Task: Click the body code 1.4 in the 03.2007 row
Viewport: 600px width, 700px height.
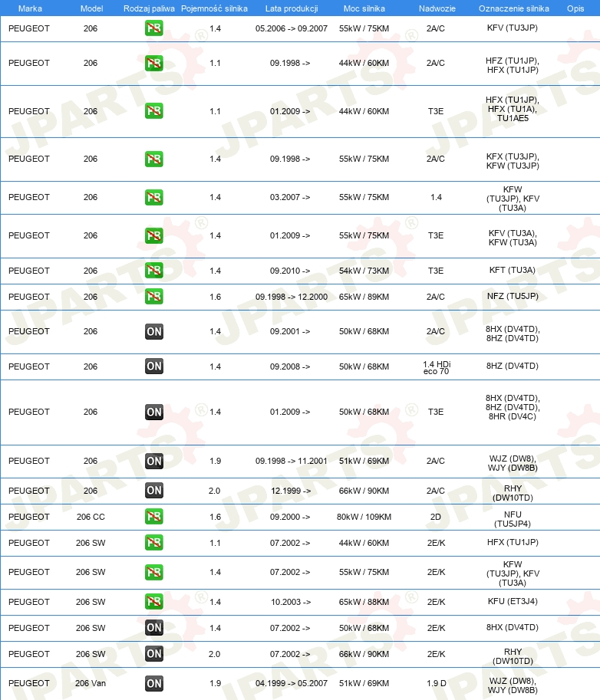Action: point(436,197)
